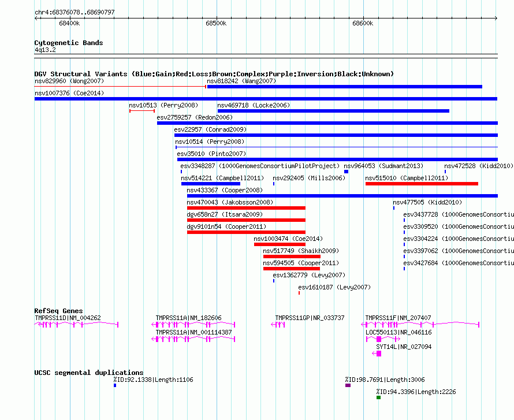Click the nsv515010 (Campbell2011) red loss bar
The height and width of the screenshot is (420, 514).
click(x=422, y=184)
